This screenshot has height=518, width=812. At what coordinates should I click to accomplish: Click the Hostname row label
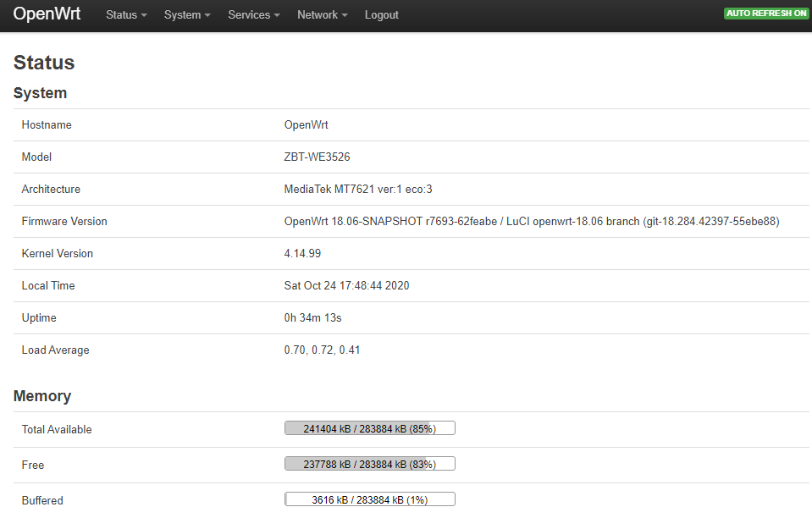[x=47, y=124]
